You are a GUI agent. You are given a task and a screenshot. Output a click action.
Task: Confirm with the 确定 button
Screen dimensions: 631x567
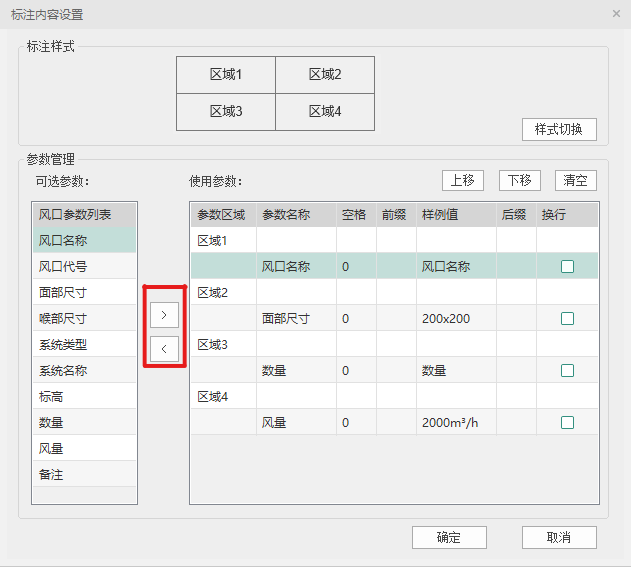(449, 537)
